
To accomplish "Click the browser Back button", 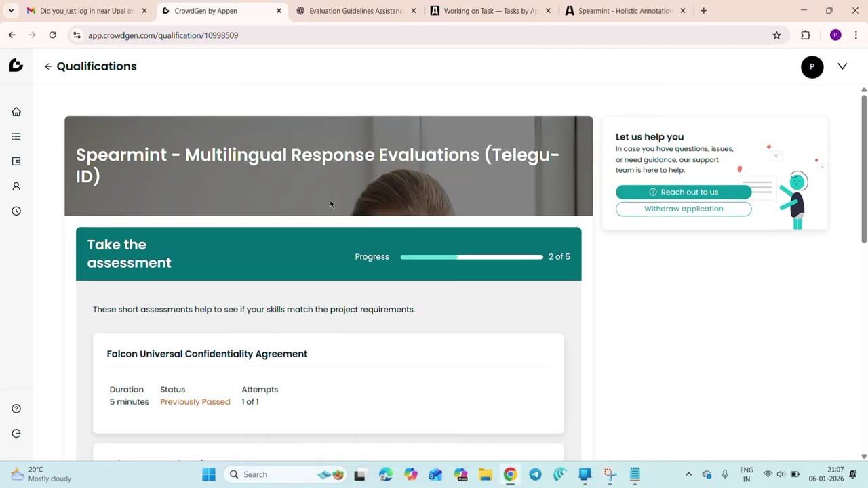I will 12,35.
